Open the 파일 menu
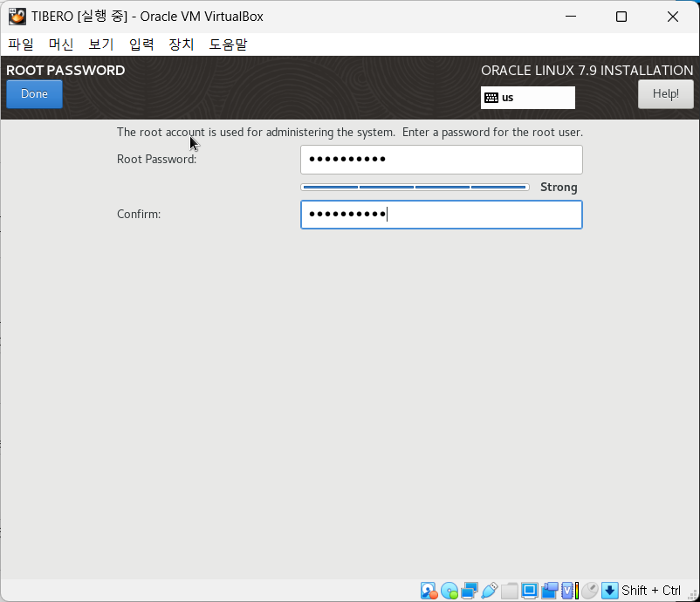Screen dimensions: 700x602 tap(21, 44)
